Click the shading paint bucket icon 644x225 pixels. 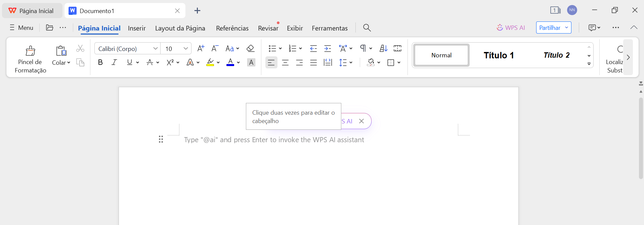[371, 62]
